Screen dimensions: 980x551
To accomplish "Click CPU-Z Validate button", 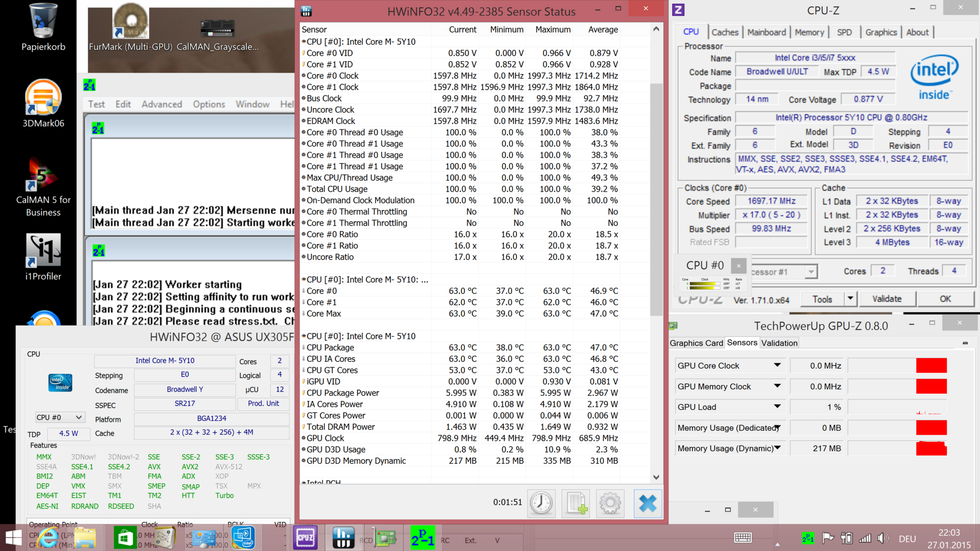I will tap(887, 298).
